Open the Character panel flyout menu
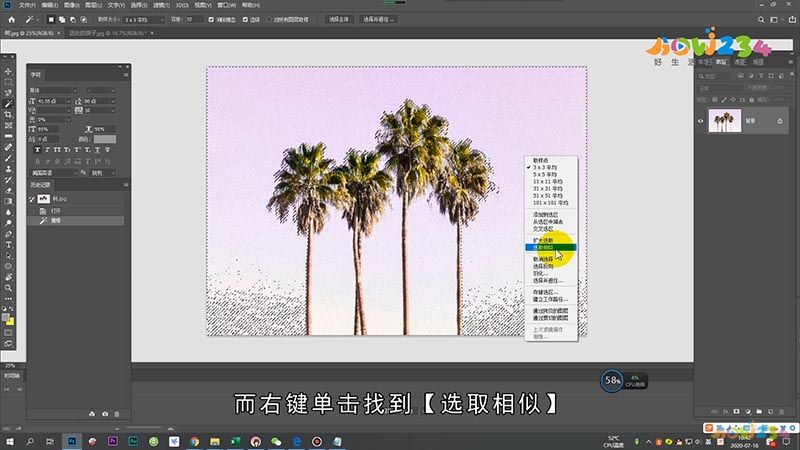 click(x=126, y=74)
